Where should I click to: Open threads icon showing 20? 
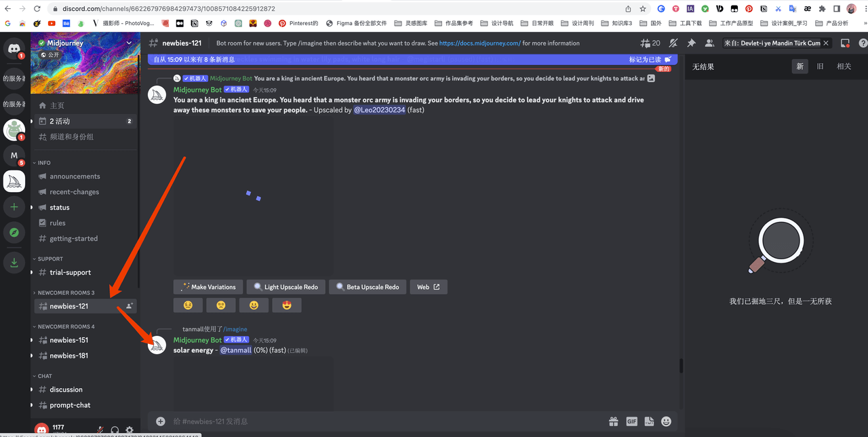click(x=650, y=43)
